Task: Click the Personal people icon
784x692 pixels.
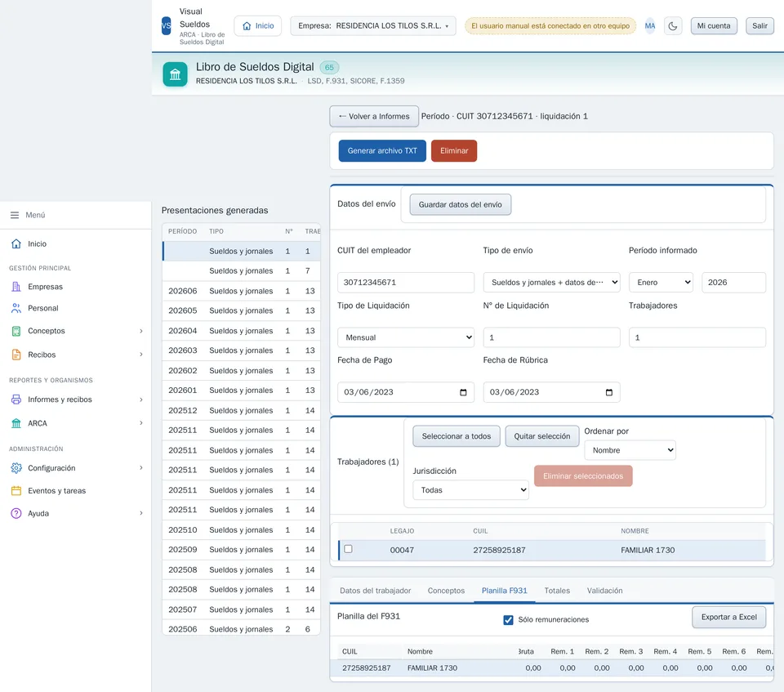Action: (16, 308)
